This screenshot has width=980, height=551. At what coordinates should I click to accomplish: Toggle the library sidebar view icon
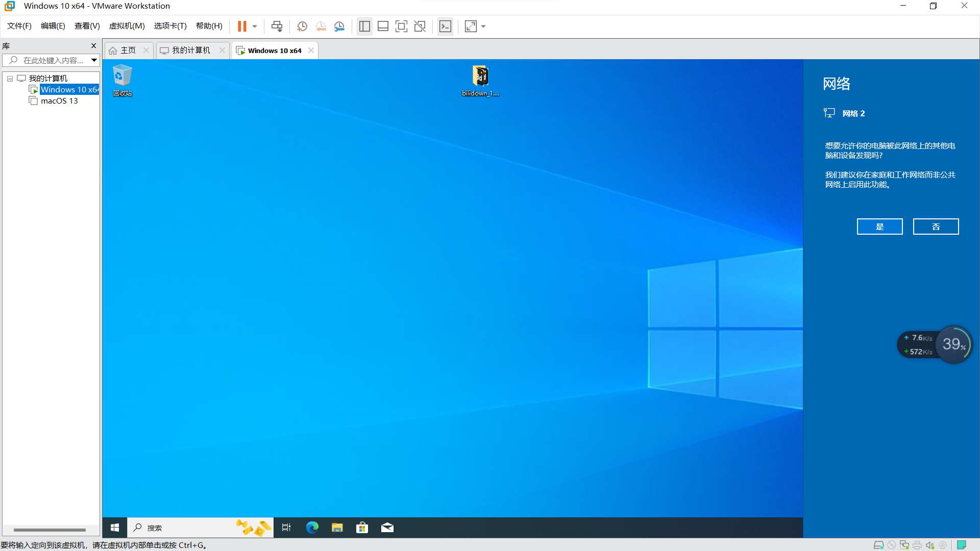364,26
